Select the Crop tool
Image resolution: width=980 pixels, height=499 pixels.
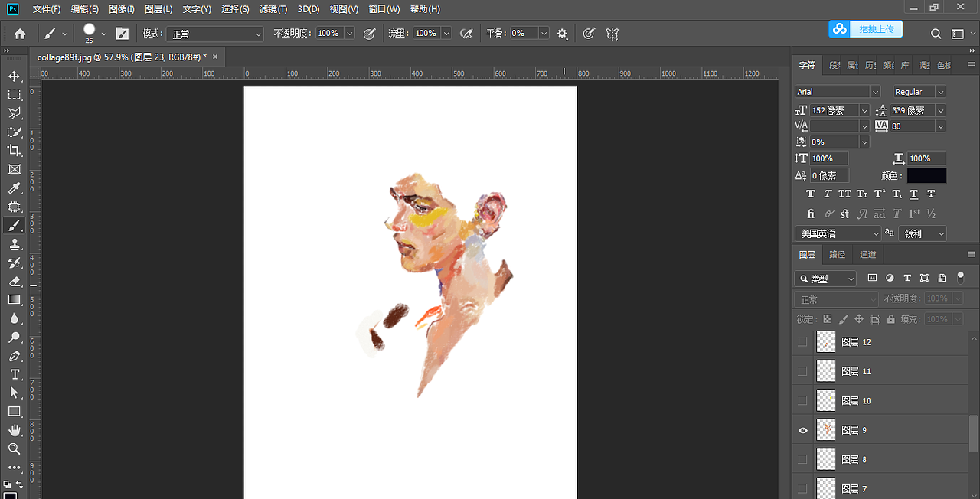coord(15,151)
